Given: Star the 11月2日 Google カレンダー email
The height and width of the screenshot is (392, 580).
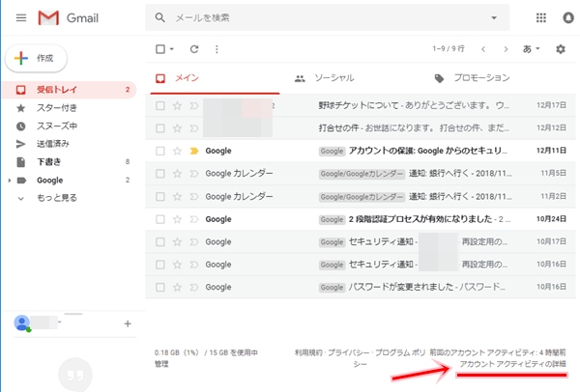Looking at the screenshot, I should [177, 197].
